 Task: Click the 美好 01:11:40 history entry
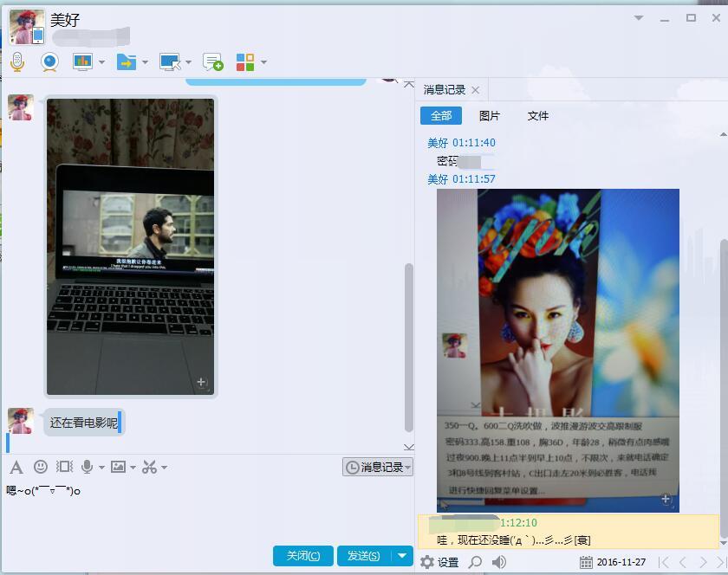click(461, 143)
